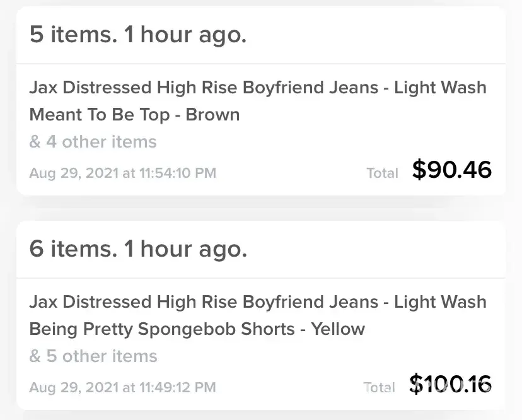Open the Meant To Be Top - Brown item
The image size is (522, 420).
[134, 115]
